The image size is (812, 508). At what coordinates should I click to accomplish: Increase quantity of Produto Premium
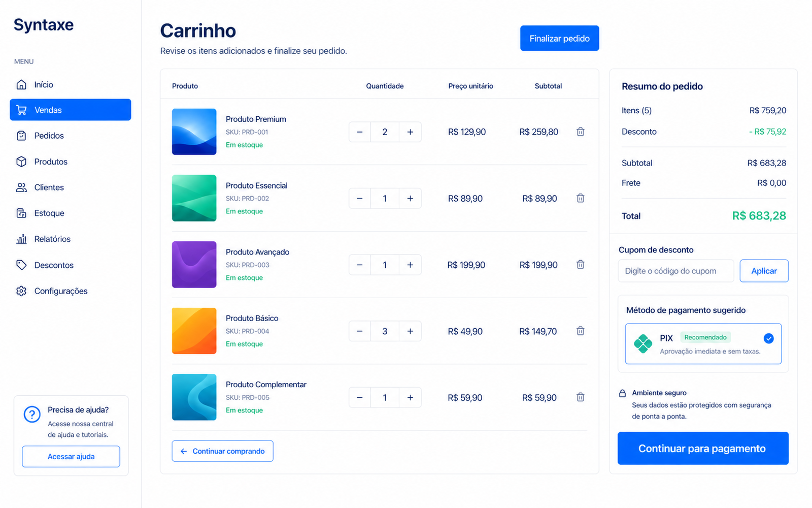coord(410,132)
